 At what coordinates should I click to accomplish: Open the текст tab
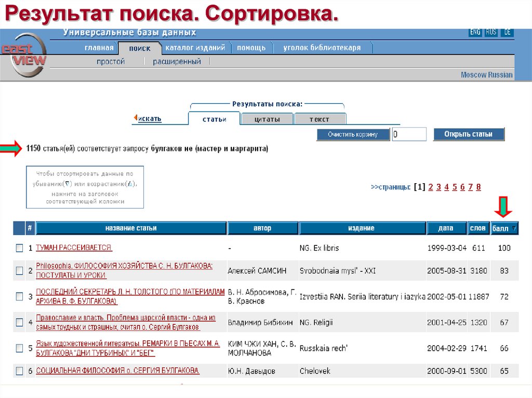[321, 119]
